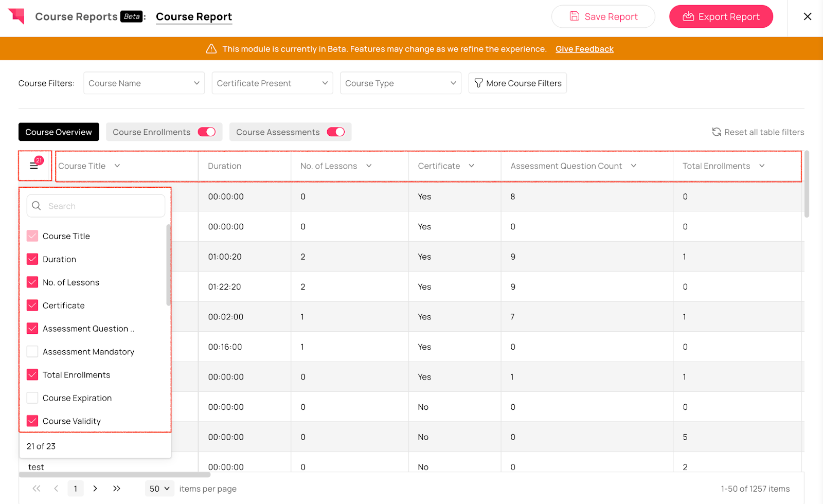Click the column list vertical scrollbar
Screen dimensions: 823x504
pyautogui.click(x=168, y=265)
